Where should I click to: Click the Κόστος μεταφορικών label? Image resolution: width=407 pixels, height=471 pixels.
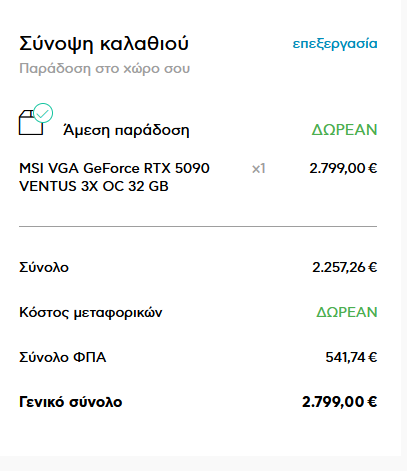coord(91,312)
